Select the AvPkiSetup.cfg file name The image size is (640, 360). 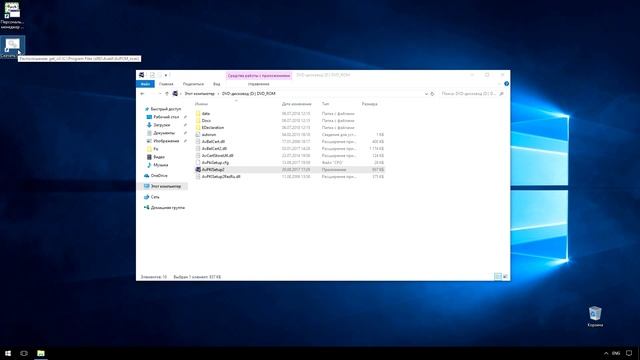click(215, 162)
